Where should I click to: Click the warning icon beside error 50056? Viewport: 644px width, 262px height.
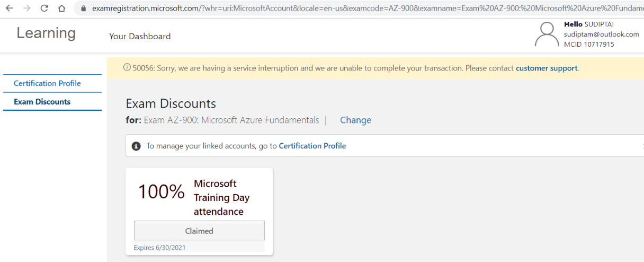click(x=127, y=67)
